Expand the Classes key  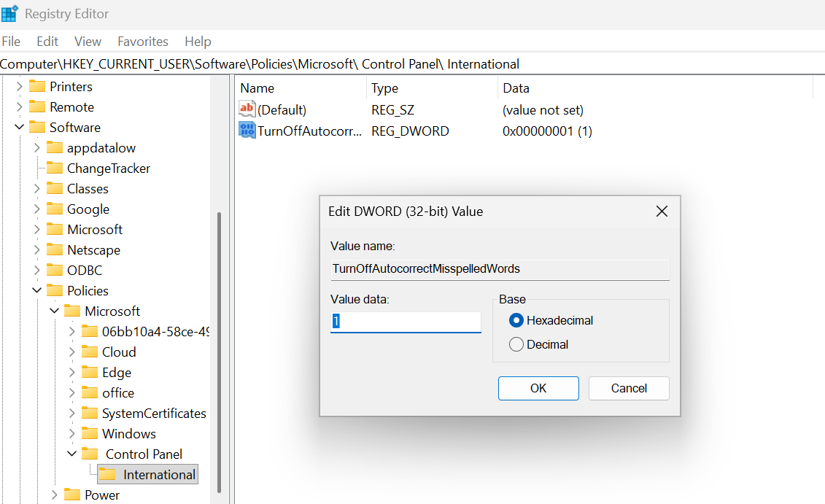pyautogui.click(x=36, y=188)
